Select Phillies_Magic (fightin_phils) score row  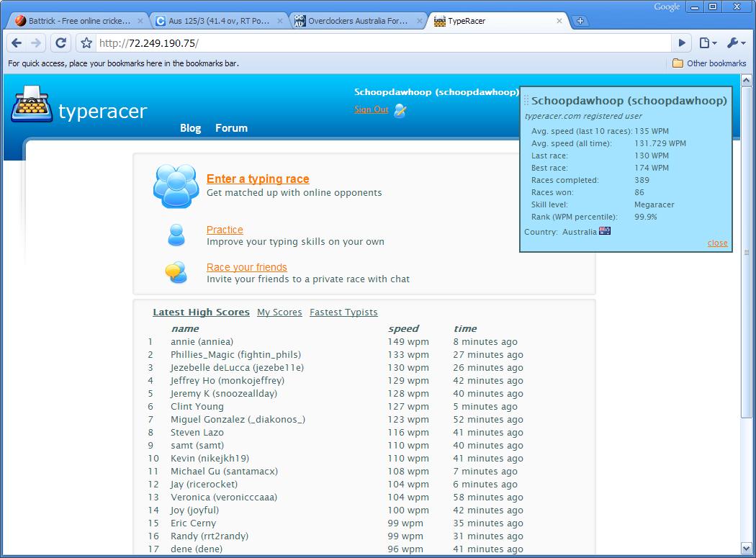(235, 354)
